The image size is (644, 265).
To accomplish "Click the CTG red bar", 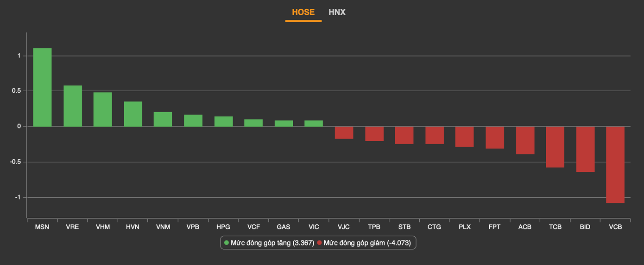I will click(x=435, y=135).
